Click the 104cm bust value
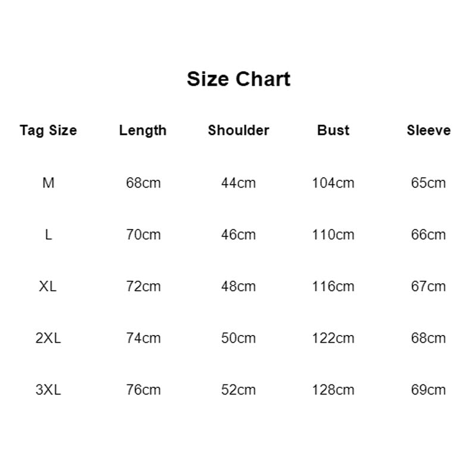The image size is (476, 476). [333, 183]
